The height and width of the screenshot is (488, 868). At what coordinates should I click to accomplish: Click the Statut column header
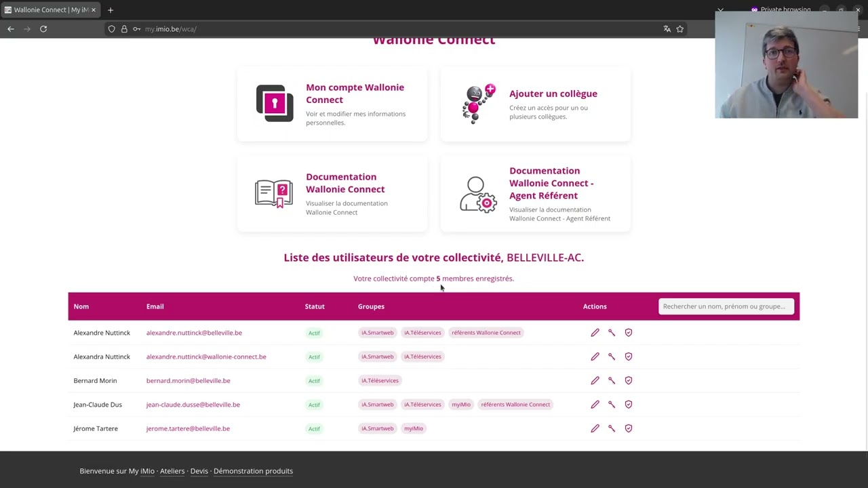coord(315,306)
